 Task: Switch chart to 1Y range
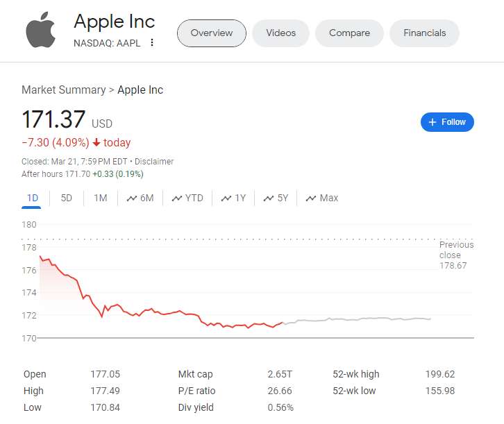pos(234,198)
